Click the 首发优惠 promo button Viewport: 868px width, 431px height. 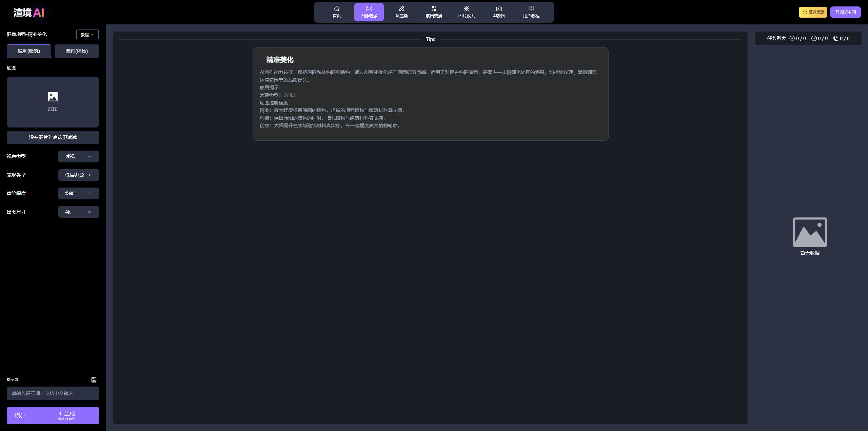[813, 12]
